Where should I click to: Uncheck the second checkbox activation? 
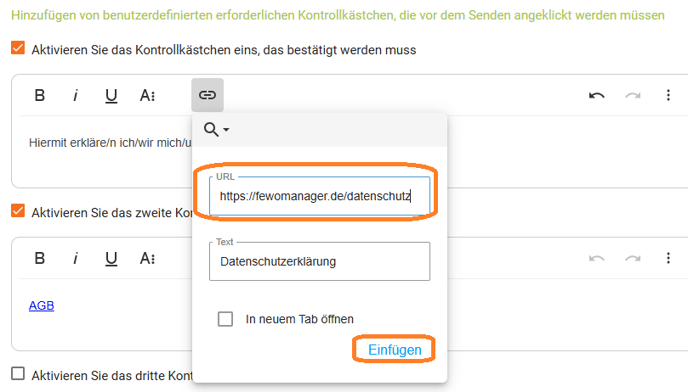point(18,211)
